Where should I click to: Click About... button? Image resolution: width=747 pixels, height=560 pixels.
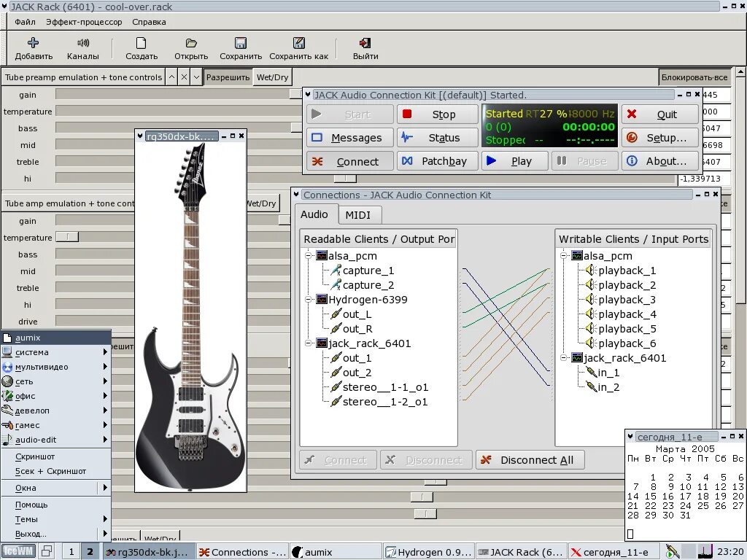(659, 161)
